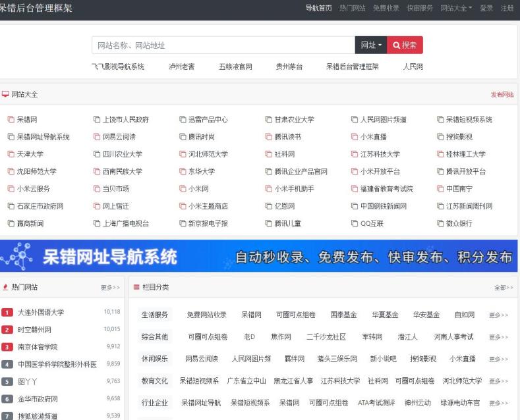Go to 热门网站 in the top navigation
520x420 pixels.
click(352, 8)
